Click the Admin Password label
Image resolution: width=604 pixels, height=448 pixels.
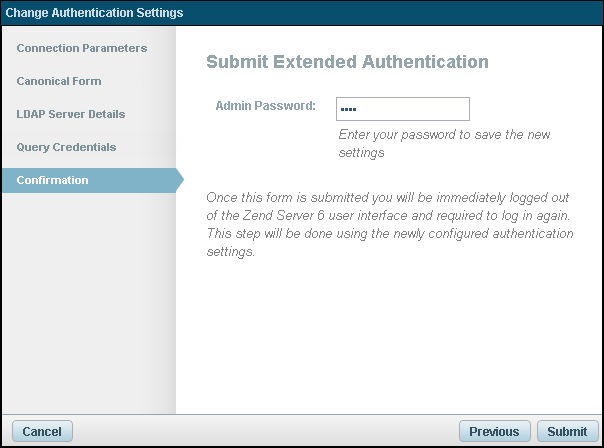[x=266, y=105]
